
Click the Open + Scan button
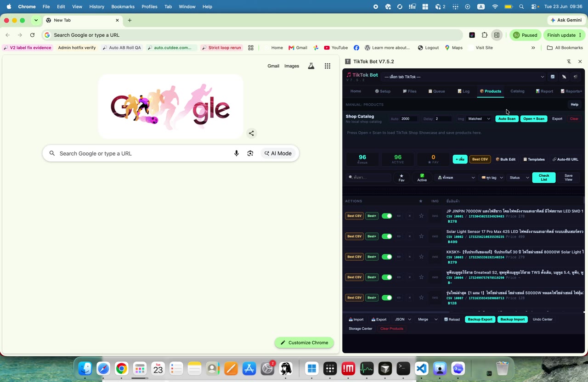coord(534,119)
